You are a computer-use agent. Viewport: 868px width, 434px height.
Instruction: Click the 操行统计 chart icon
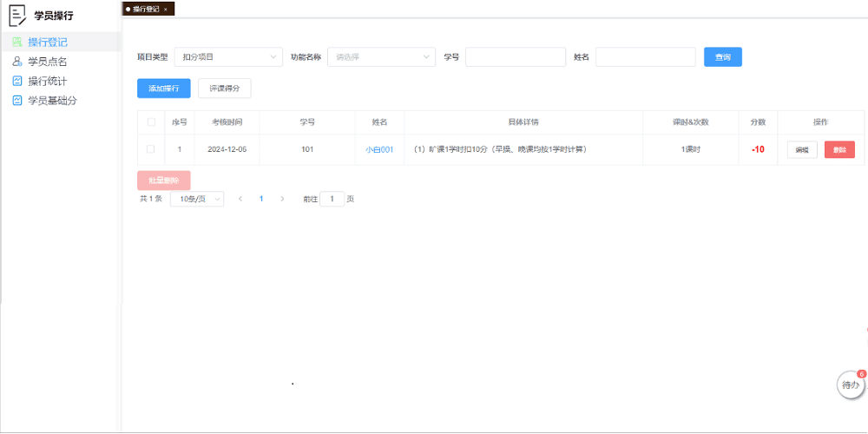[x=17, y=82]
